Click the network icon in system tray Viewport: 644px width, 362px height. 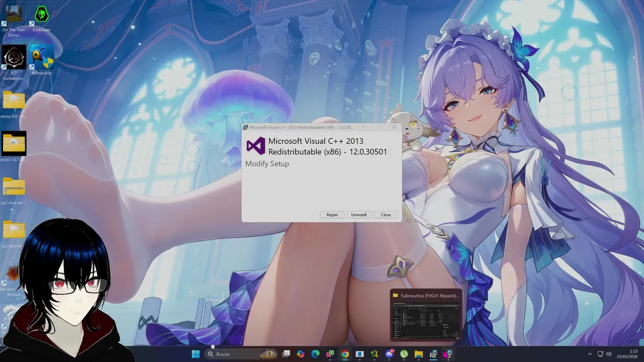(600, 354)
